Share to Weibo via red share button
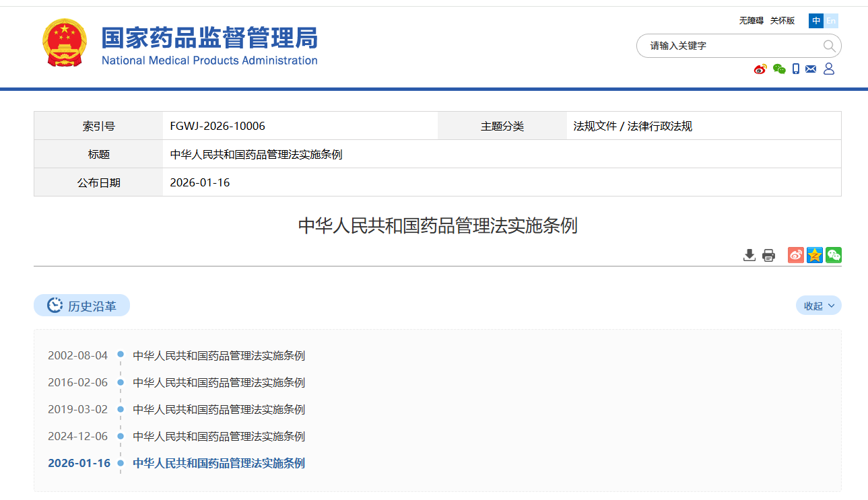The height and width of the screenshot is (500, 868). pyautogui.click(x=796, y=255)
